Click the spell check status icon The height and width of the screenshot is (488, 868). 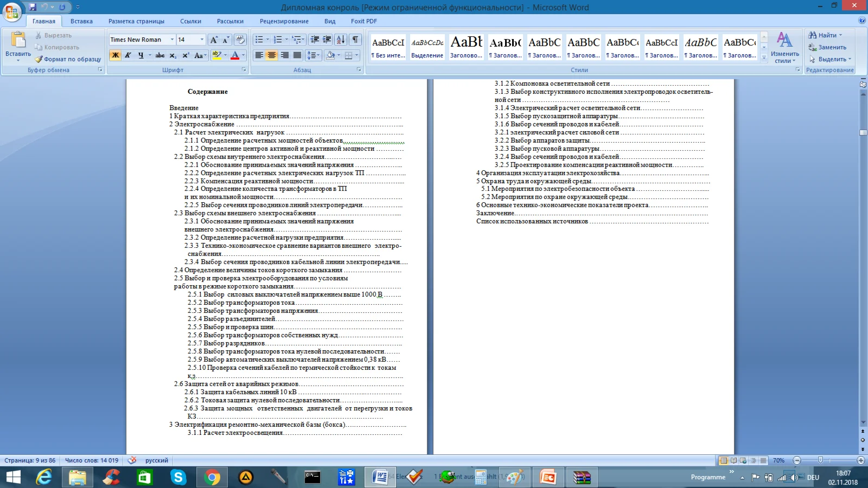click(132, 460)
